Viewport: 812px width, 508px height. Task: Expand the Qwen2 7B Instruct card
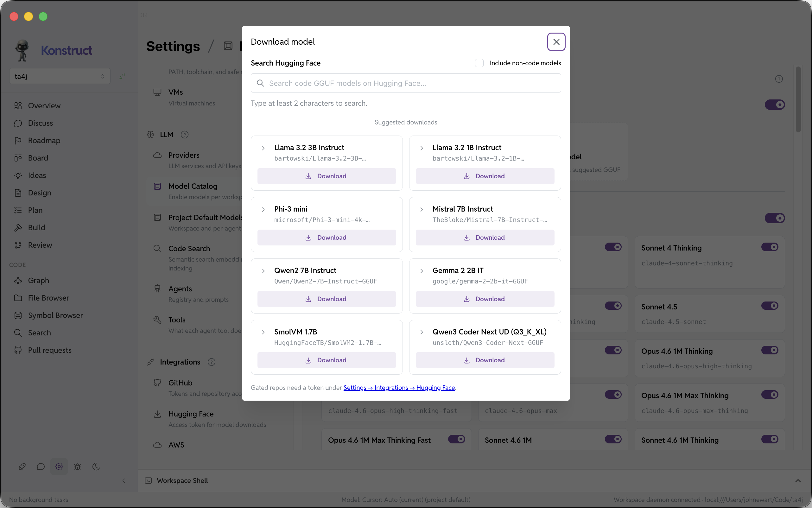263,271
